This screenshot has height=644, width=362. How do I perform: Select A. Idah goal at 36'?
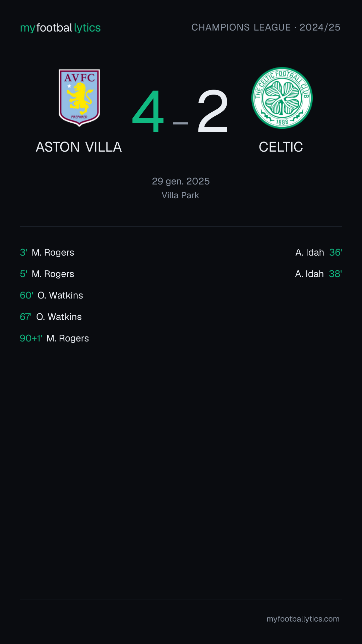(318, 252)
